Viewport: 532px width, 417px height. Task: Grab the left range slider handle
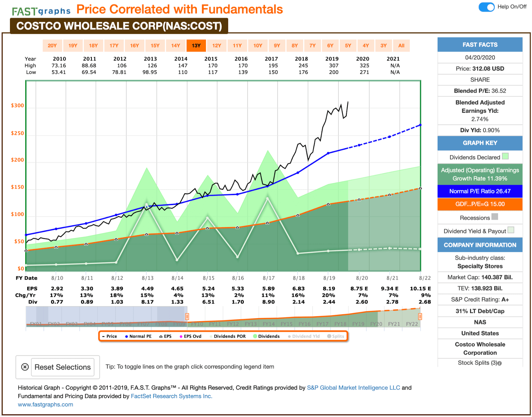coord(187,316)
